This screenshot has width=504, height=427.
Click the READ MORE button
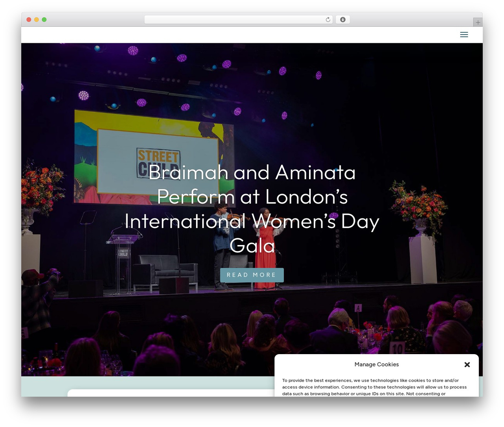(252, 275)
